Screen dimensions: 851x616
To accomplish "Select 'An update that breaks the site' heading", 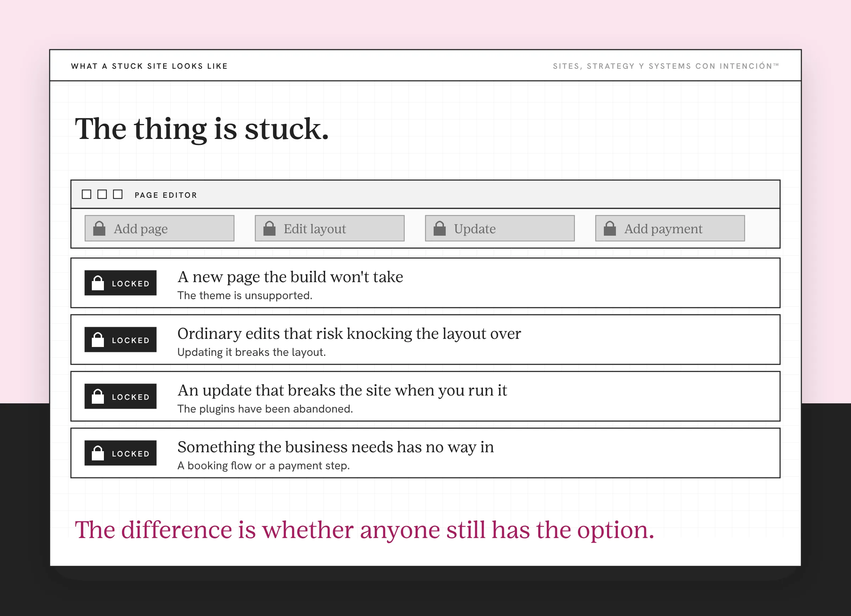I will click(x=342, y=390).
